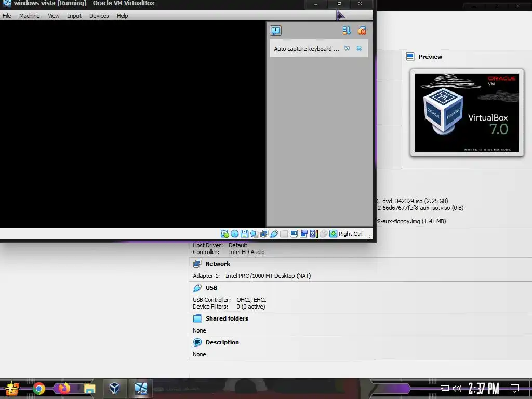Click the floppy disk status icon
This screenshot has height=399, width=532.
coord(244,234)
